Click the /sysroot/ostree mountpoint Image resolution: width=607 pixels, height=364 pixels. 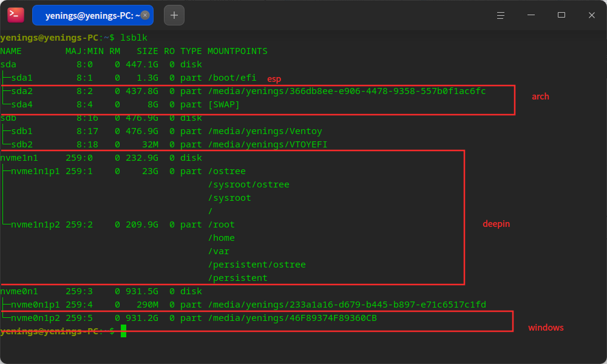point(248,184)
